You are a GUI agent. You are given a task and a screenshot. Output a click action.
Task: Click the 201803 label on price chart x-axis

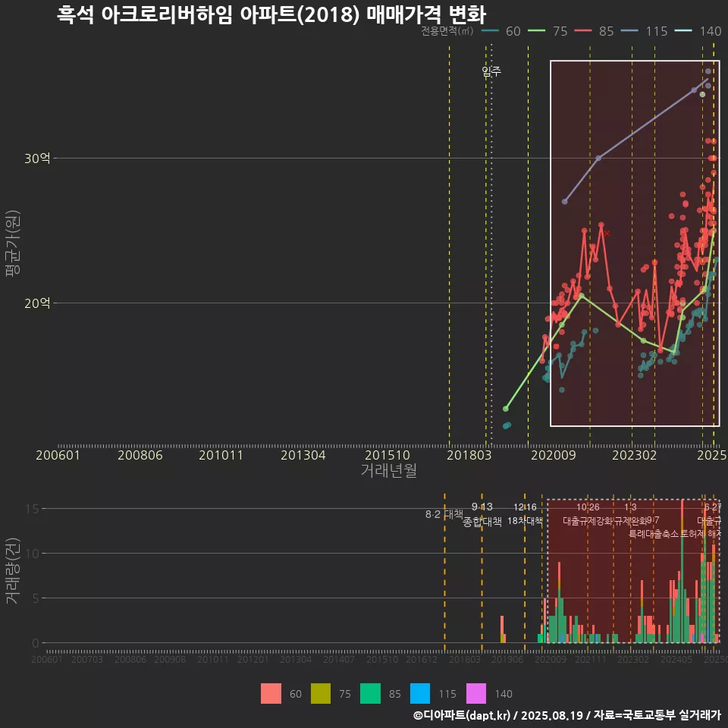[x=469, y=455]
